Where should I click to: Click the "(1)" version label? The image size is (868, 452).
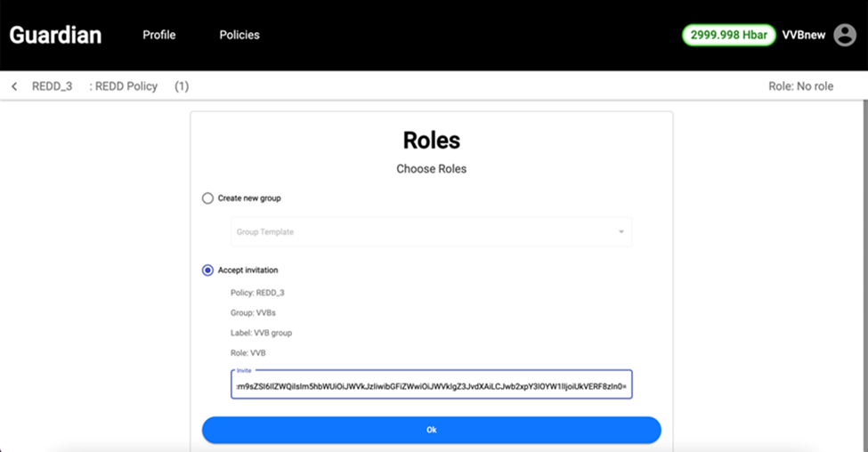point(182,86)
